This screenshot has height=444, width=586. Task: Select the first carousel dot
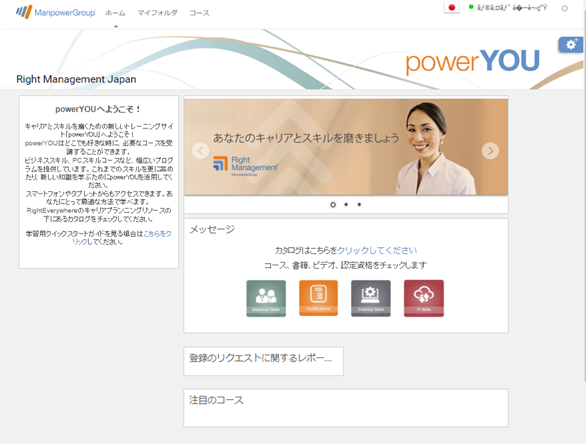333,204
